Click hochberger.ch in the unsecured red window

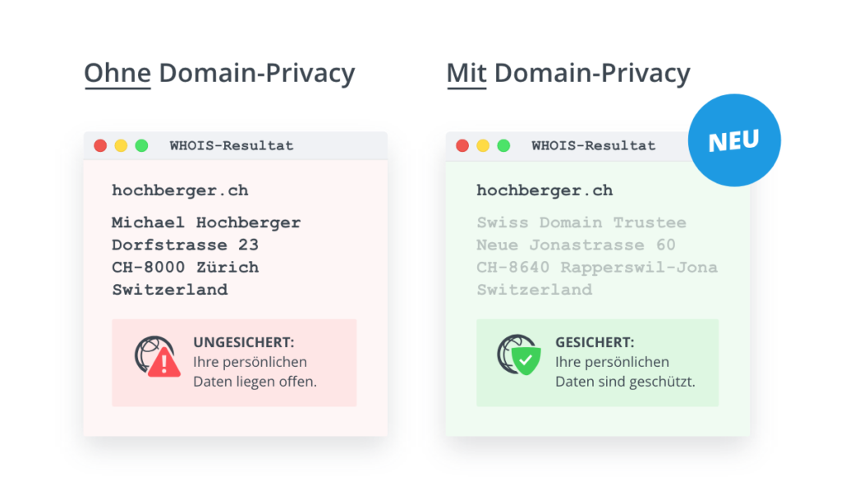(x=180, y=190)
